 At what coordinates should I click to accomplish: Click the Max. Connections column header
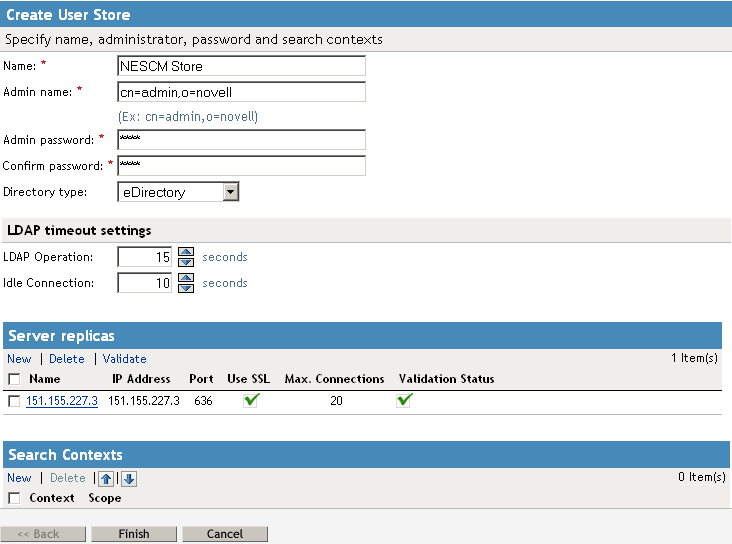click(x=335, y=379)
